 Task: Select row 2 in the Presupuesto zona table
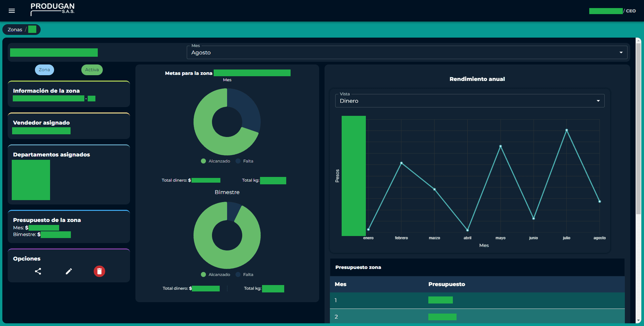(x=477, y=316)
